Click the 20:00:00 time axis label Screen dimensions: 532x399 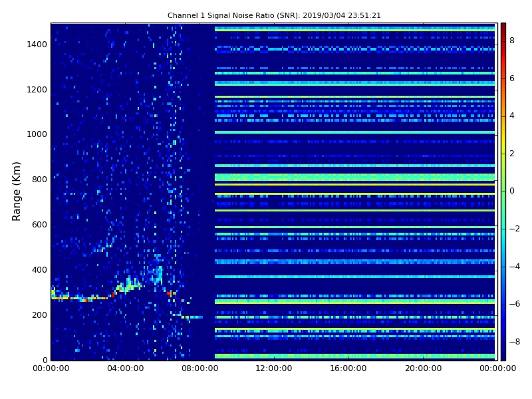coord(424,368)
